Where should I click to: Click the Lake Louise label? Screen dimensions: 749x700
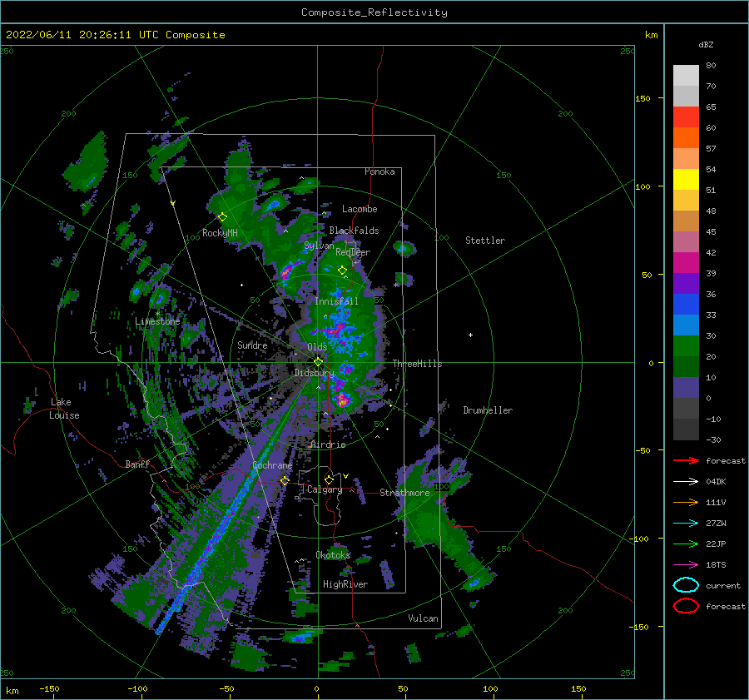coord(64,409)
